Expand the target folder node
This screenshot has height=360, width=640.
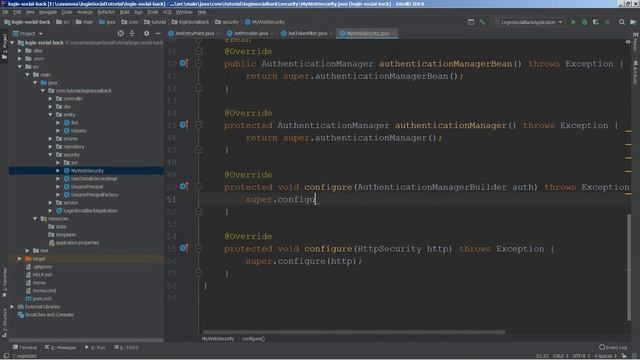(20, 259)
